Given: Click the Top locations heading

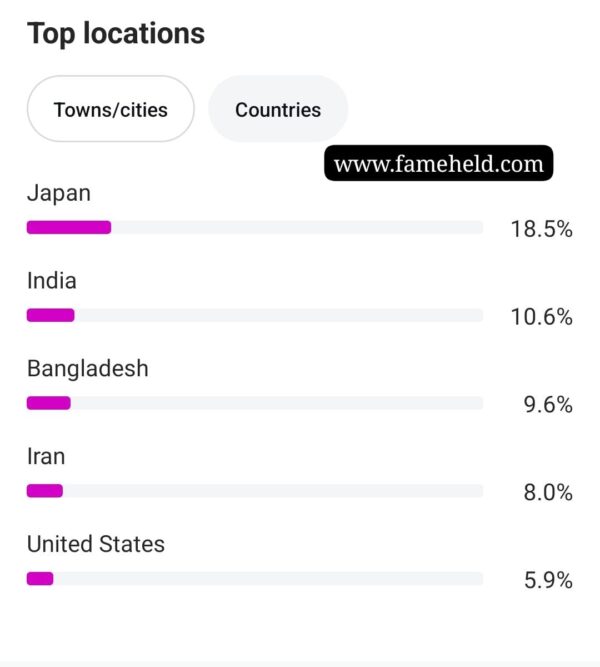Looking at the screenshot, I should click(116, 34).
